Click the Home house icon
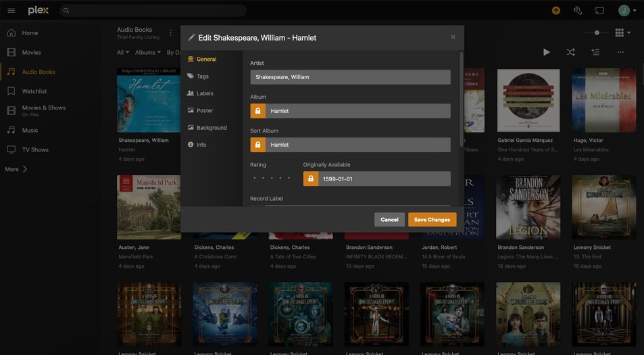The width and height of the screenshot is (644, 355). [11, 33]
